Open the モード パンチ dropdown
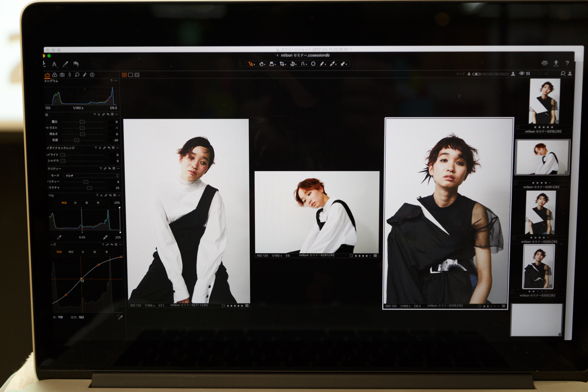This screenshot has width=588, height=392. (x=91, y=176)
